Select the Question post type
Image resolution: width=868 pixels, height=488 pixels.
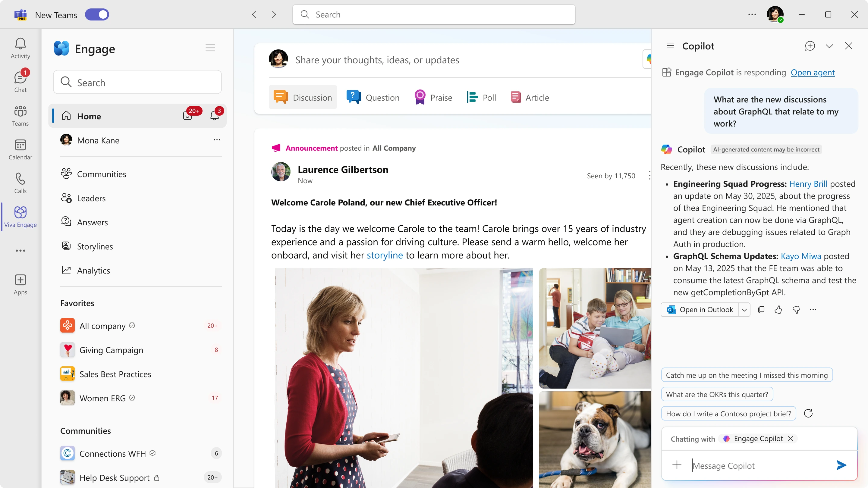(373, 97)
